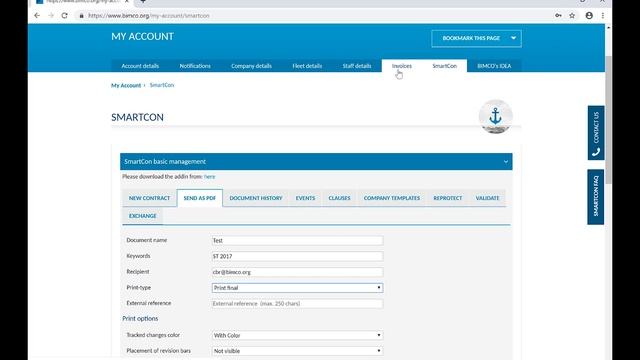Switch to the Fleet details tab
This screenshot has height=360, width=640.
pyautogui.click(x=307, y=66)
